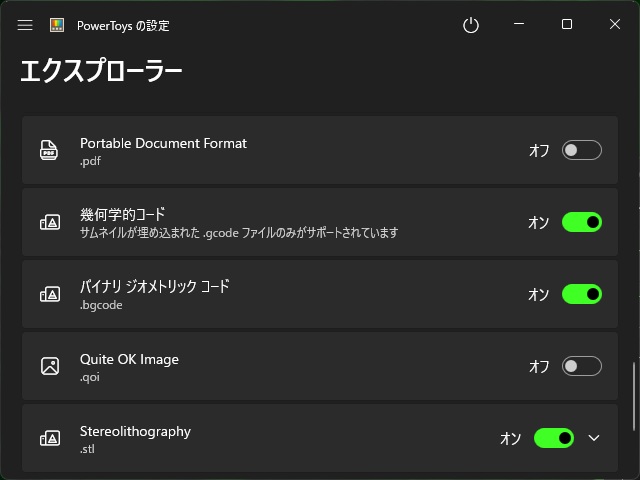The image size is (640, 480).
Task: Click the '.qoi' extension text
Action: coord(89,377)
